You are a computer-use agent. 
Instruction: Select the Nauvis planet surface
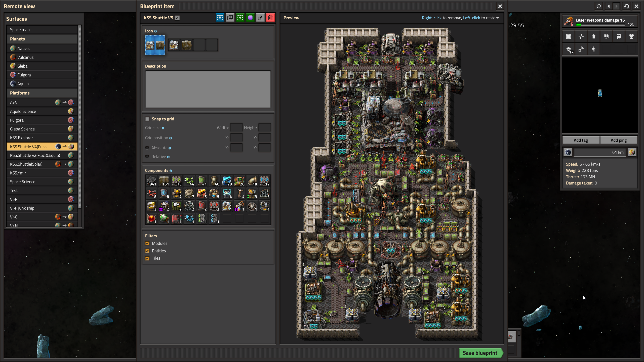42,49
